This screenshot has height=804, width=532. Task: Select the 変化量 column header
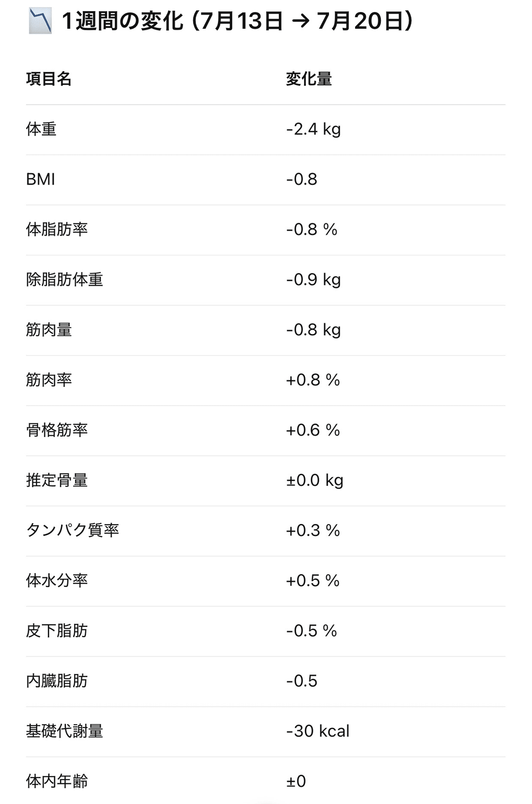coord(309,79)
